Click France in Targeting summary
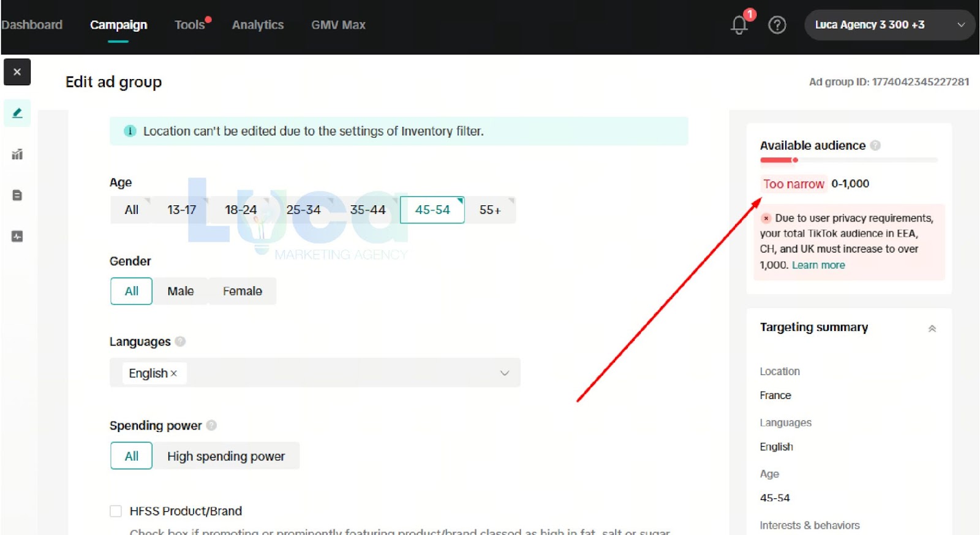Image resolution: width=980 pixels, height=535 pixels. pyautogui.click(x=775, y=395)
